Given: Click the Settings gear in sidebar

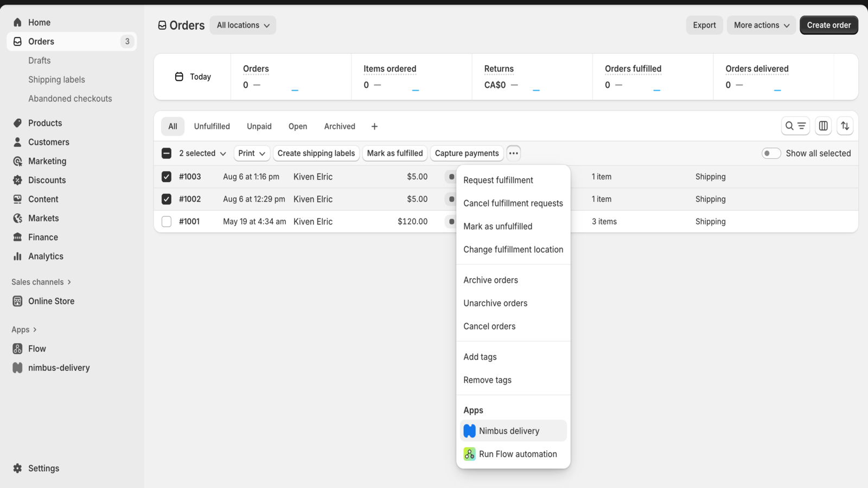Looking at the screenshot, I should coord(18,468).
